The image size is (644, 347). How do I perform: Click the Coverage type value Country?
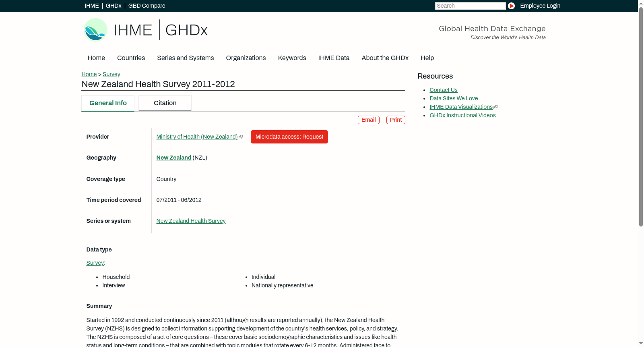tap(166, 179)
